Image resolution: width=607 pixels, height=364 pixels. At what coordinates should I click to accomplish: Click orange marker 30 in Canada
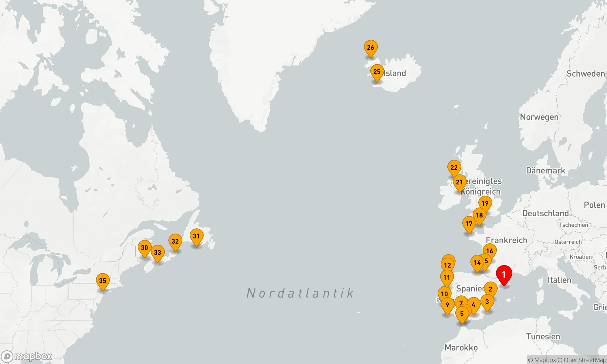coord(144,248)
